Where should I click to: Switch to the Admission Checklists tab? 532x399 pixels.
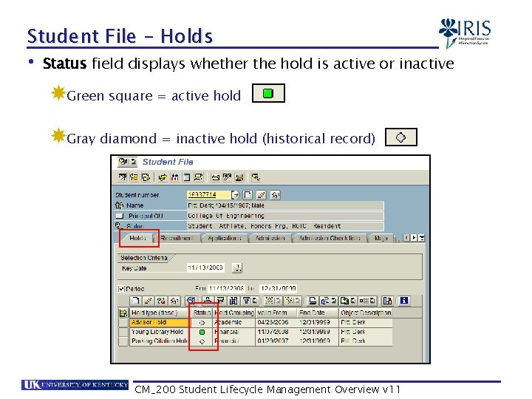click(329, 238)
